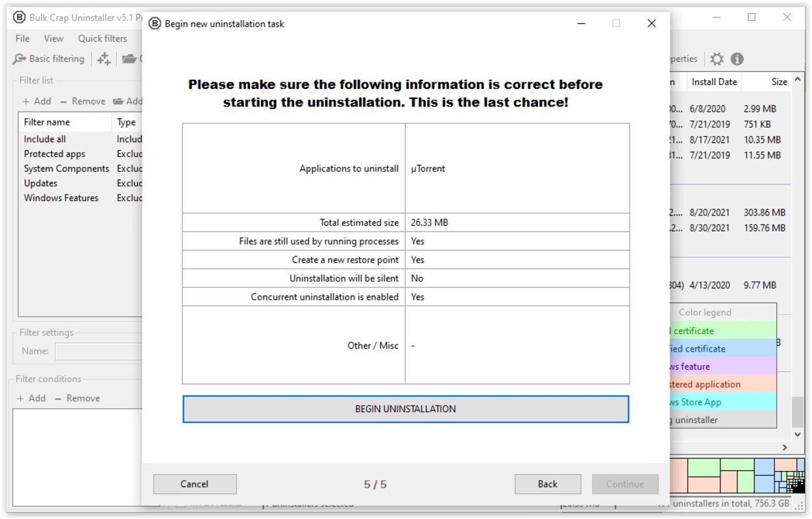
Task: Click the cyan Store App entry in the Color legend
Action: (x=722, y=402)
